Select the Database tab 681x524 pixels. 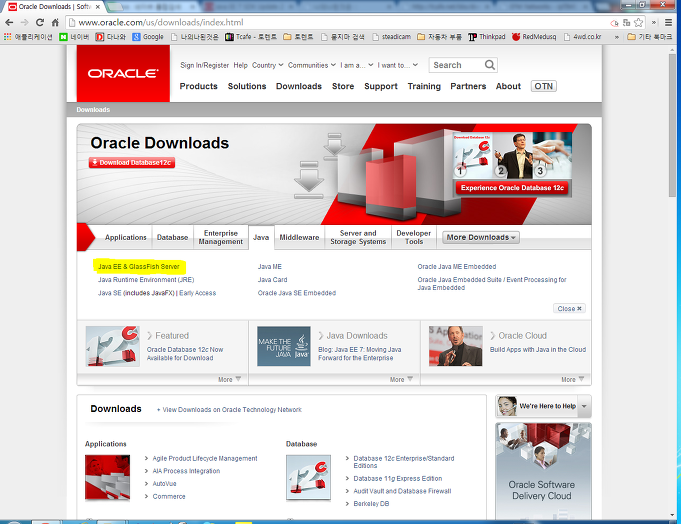coord(172,237)
